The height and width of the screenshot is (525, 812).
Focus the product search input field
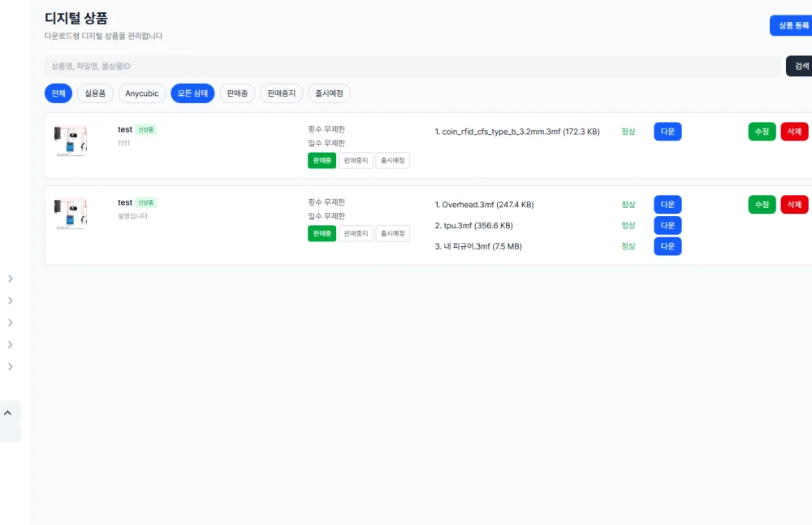412,67
